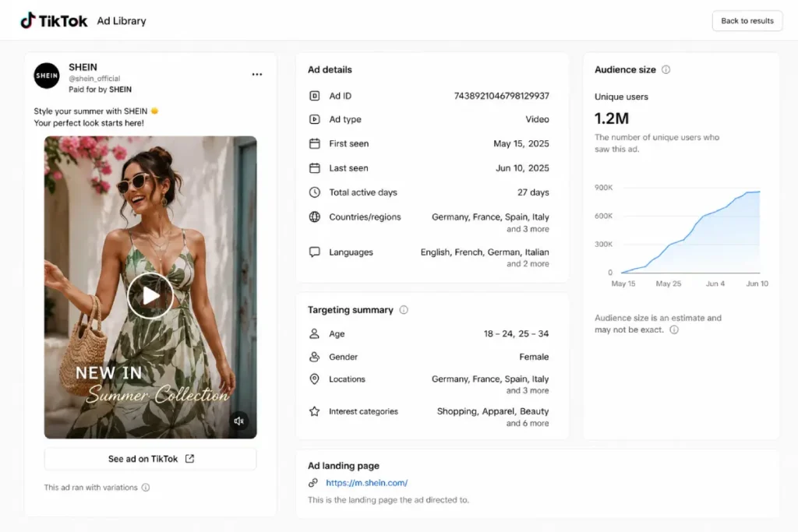Click the SHEIN advertiser name
This screenshot has width=798, height=532.
click(x=83, y=67)
